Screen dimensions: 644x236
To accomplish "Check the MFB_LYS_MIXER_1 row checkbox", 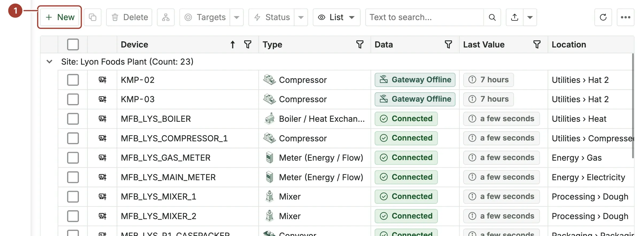I will [73, 197].
